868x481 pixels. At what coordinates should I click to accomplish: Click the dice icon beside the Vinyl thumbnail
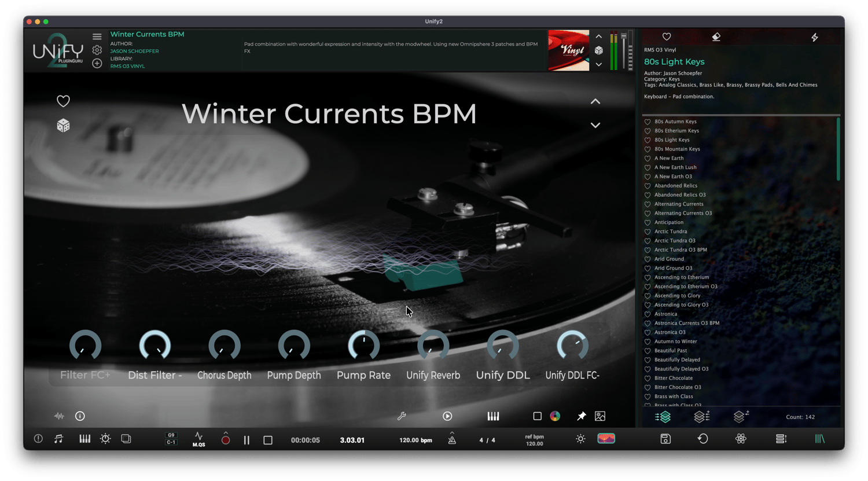tap(599, 50)
